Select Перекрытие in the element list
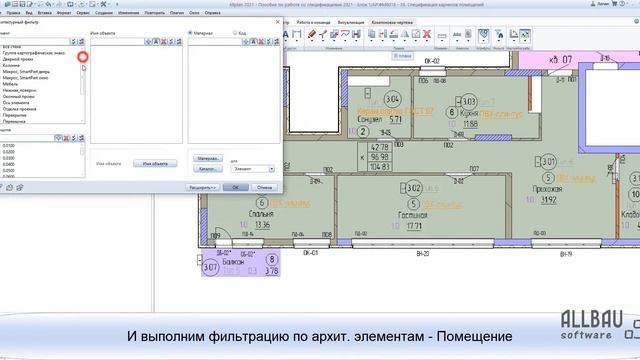Screen dimensions: 640x360 tap(15, 115)
